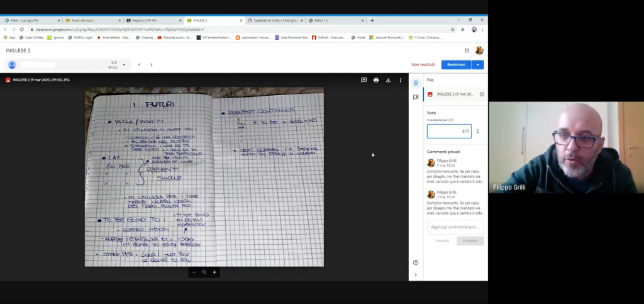
Task: Open the attached file in a new window
Action: pos(482,94)
